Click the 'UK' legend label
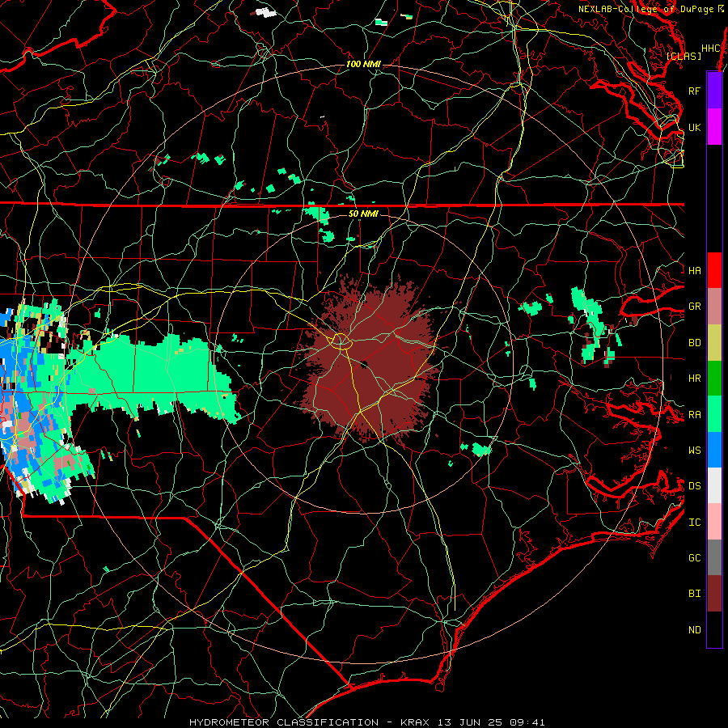 [x=694, y=127]
